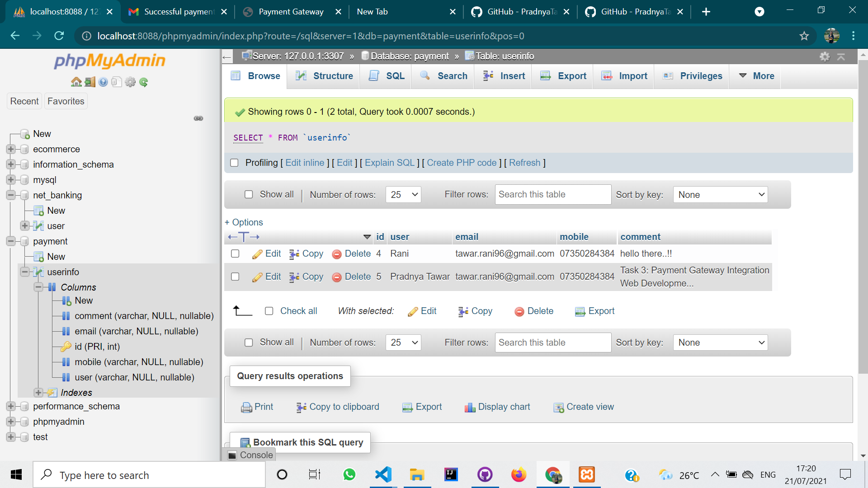
Task: Click the top Filter rows search field
Action: 552,194
